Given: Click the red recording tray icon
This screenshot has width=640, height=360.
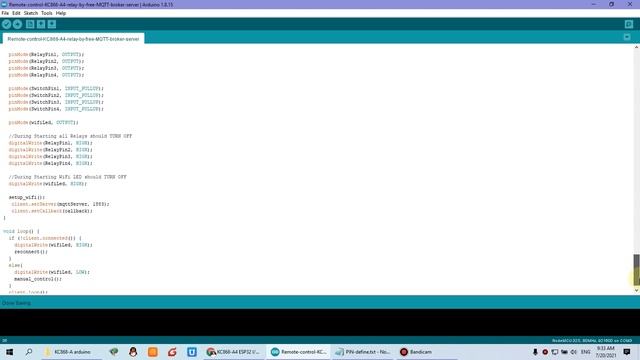Looking at the screenshot, I should (x=545, y=352).
